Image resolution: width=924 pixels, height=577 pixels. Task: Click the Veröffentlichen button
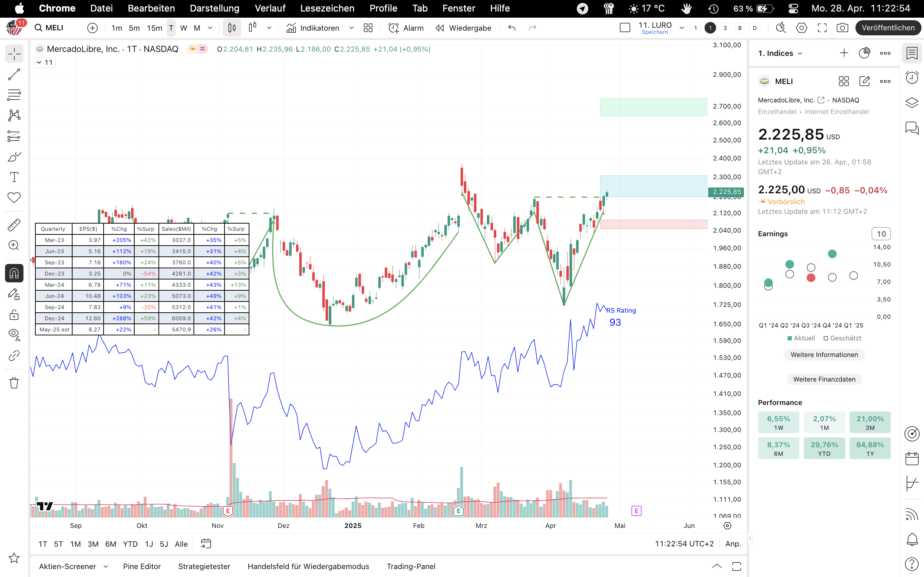888,28
